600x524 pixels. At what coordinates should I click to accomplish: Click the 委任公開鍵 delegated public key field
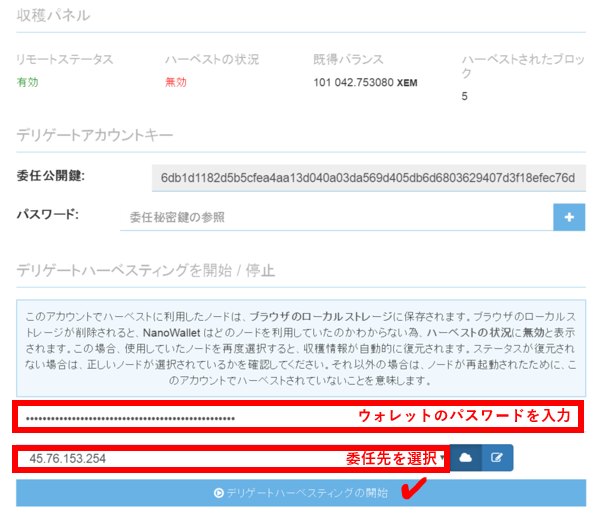[x=368, y=178]
